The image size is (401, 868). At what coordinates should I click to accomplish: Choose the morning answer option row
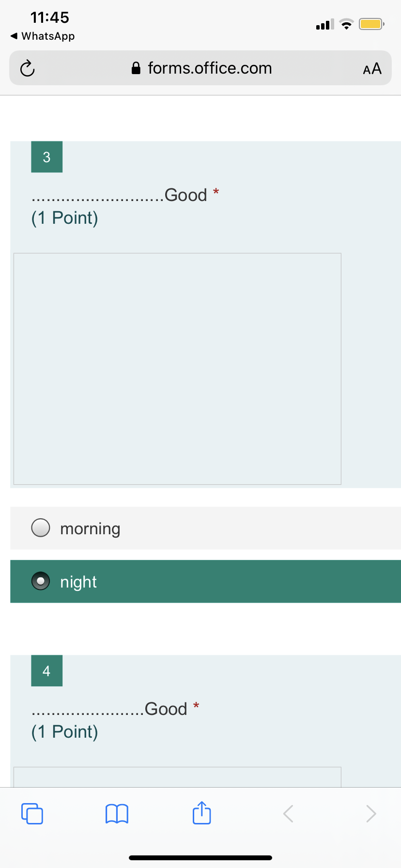pyautogui.click(x=205, y=528)
